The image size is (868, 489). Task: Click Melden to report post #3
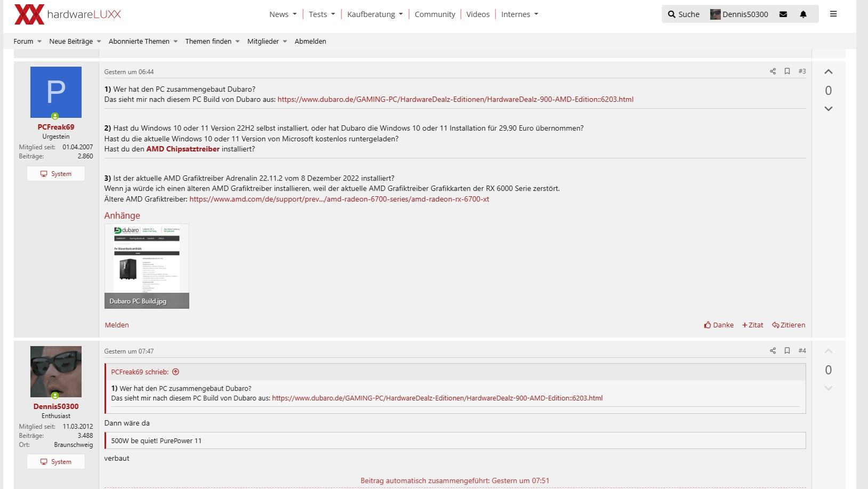pyautogui.click(x=117, y=325)
